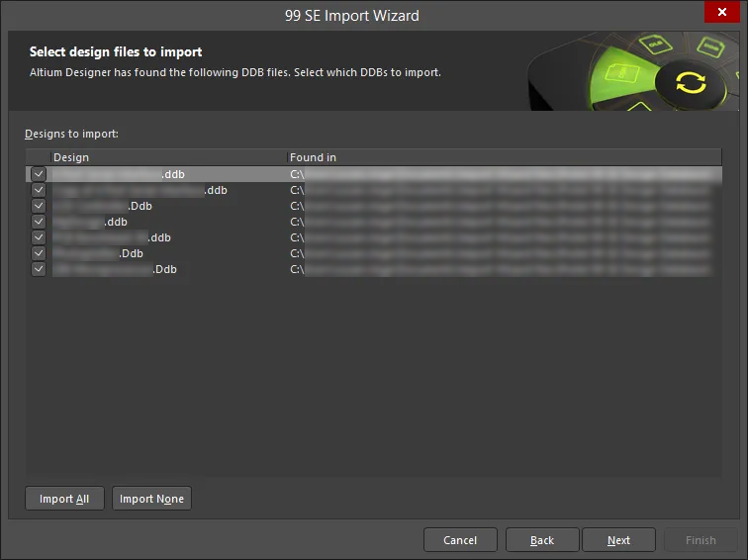The image size is (748, 560).
Task: Cancel the 99 SE Import Wizard
Action: click(460, 540)
